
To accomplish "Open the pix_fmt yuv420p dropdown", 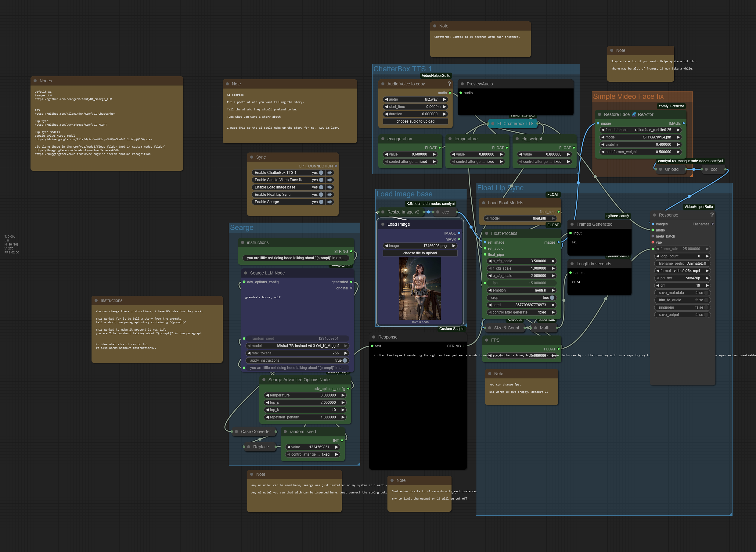I will (682, 278).
